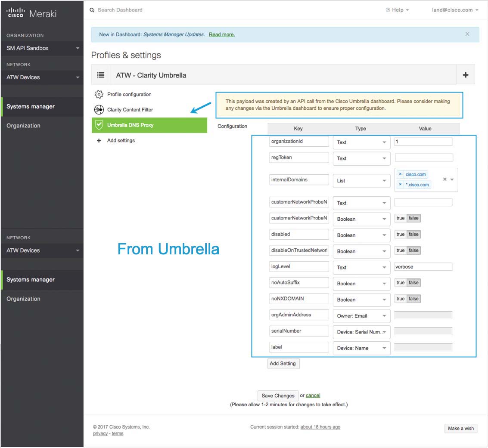Click the Clarity Content Filter icon

coord(99,109)
